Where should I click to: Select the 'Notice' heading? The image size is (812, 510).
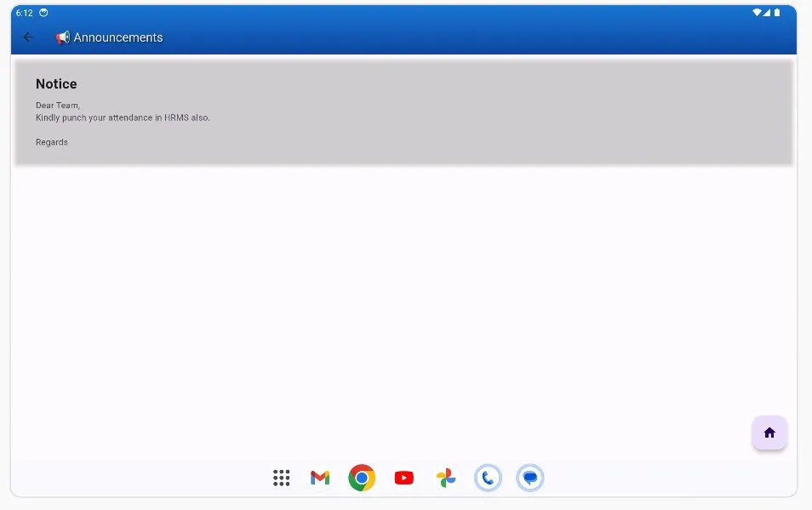[56, 84]
